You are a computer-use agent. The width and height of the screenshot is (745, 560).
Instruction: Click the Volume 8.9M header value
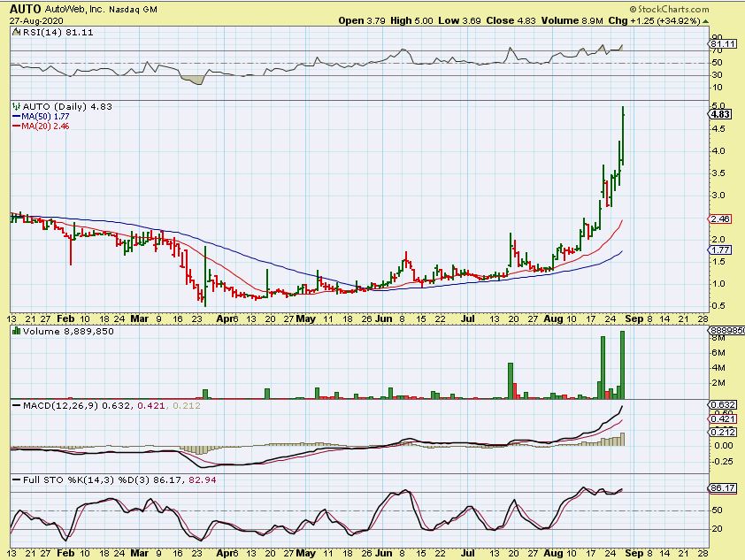click(x=572, y=21)
